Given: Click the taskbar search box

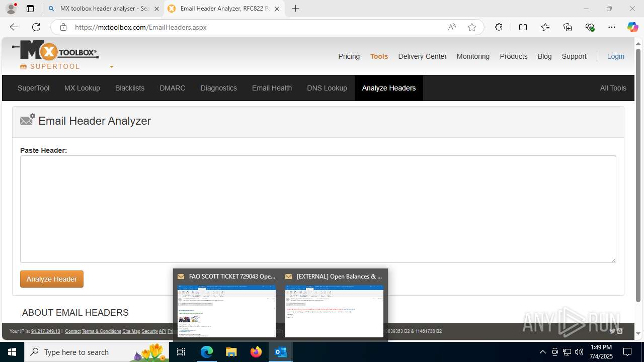Looking at the screenshot, I should tap(97, 352).
